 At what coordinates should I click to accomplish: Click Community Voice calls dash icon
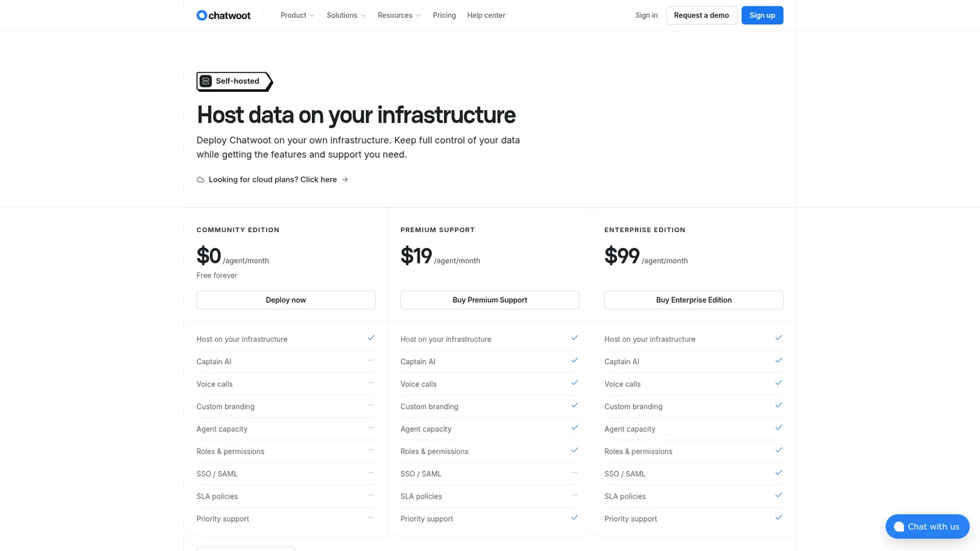pos(371,383)
